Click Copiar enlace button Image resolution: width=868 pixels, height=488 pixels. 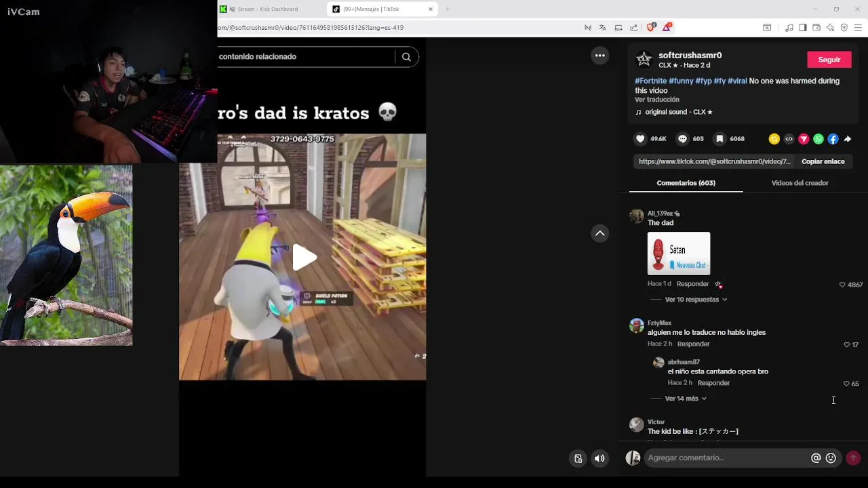[x=823, y=161]
